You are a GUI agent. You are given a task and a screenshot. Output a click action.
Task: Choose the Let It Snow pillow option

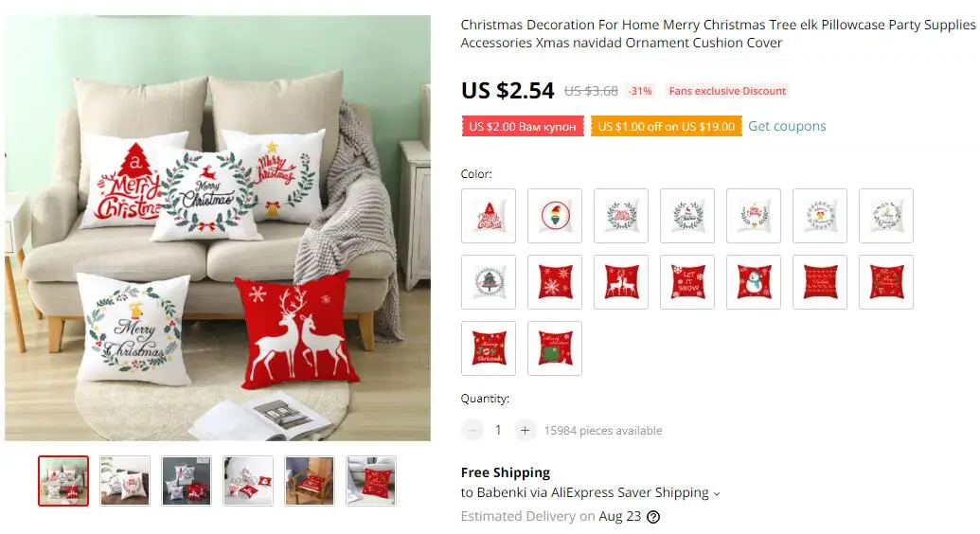coord(687,282)
